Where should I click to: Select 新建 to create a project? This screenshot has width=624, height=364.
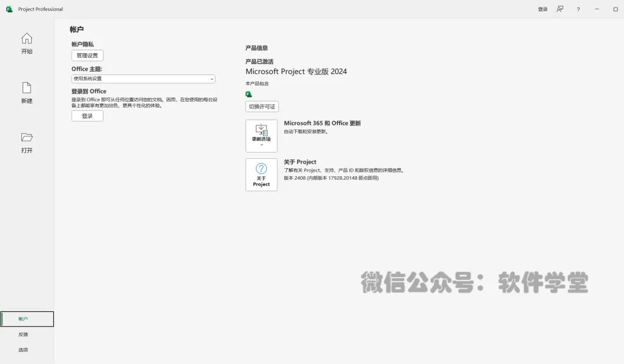coord(27,92)
